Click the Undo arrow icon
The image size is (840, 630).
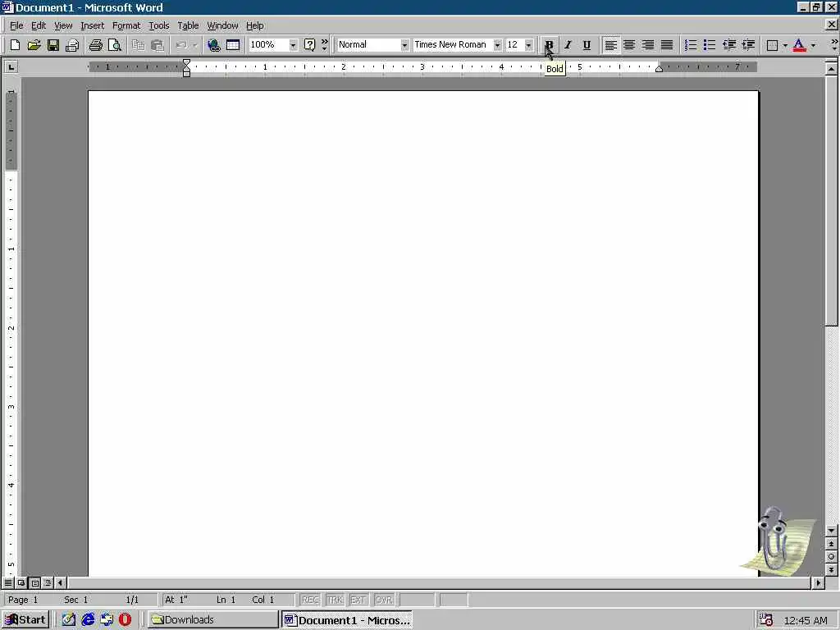(181, 45)
